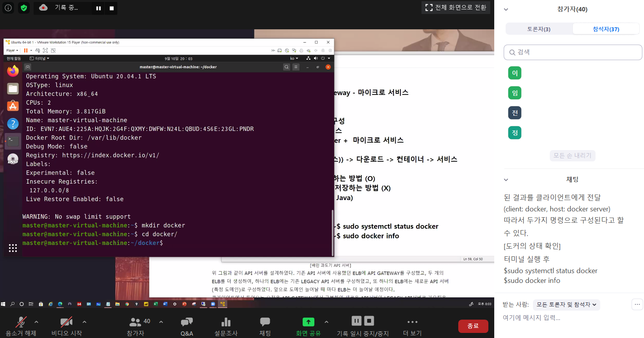Viewport: 644px width, 338px height.
Task: Switch to the panelists (토론자) tab
Action: tap(539, 29)
